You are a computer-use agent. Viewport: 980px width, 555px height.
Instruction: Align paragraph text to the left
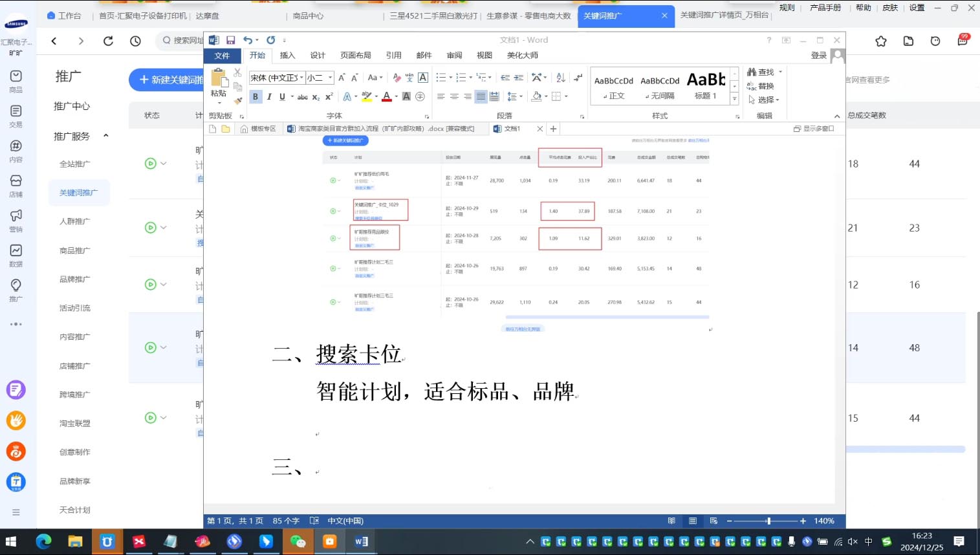(x=441, y=97)
